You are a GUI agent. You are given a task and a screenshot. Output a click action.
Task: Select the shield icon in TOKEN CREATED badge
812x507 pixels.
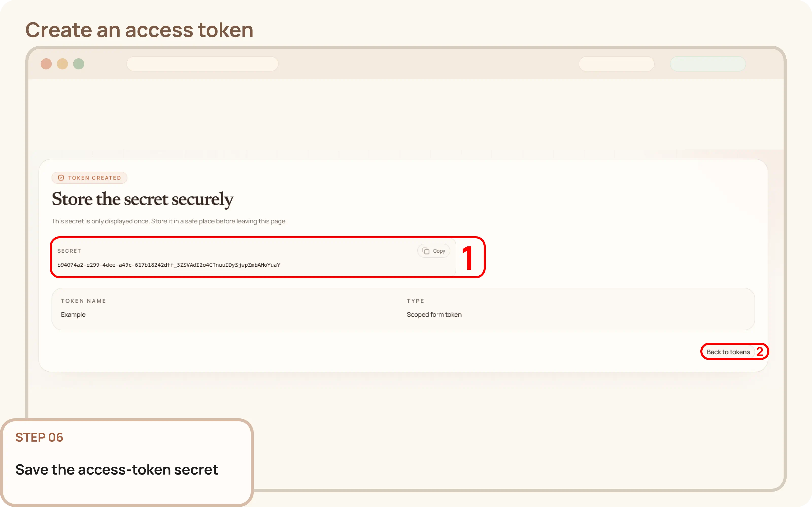(x=61, y=178)
